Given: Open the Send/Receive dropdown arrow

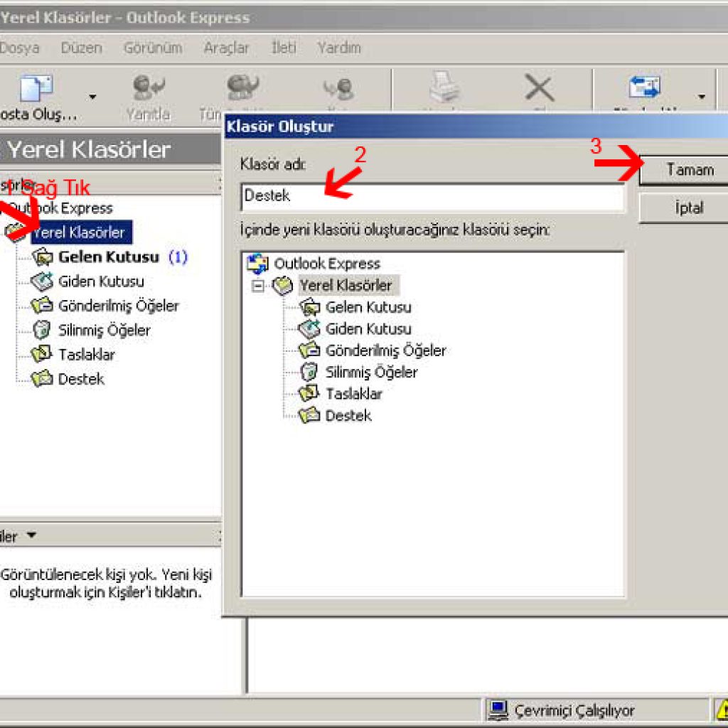Looking at the screenshot, I should 702,97.
